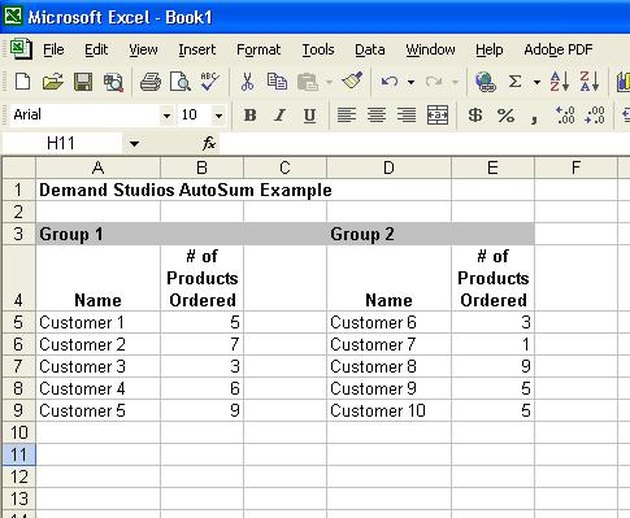Click the Search/permission icon next to Save
The image size is (630, 518).
click(113, 82)
